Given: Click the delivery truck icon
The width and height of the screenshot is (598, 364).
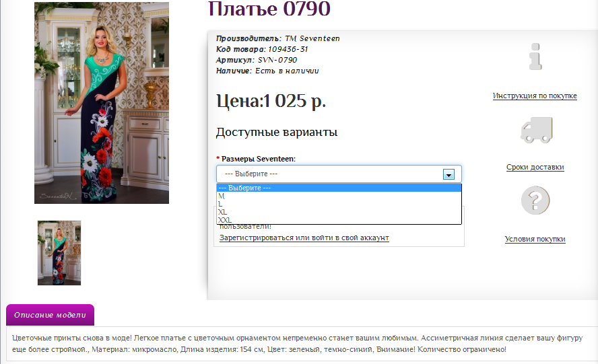Looking at the screenshot, I should (537, 131).
